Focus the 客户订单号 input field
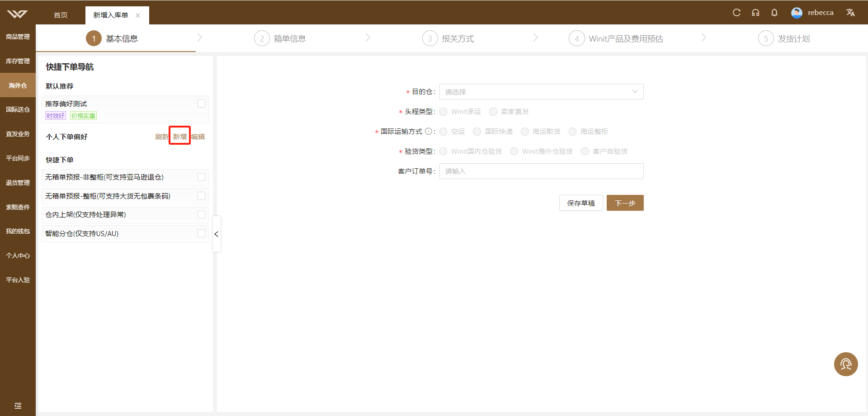This screenshot has height=416, width=868. click(541, 171)
